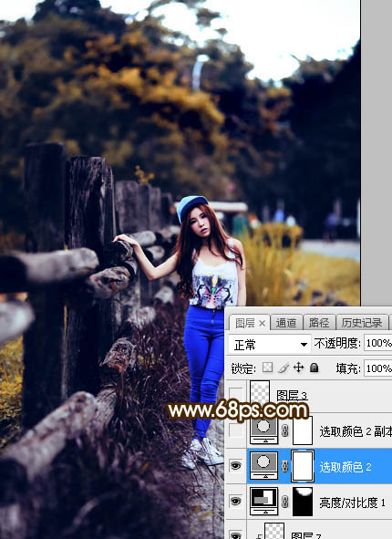Toggle lock position move icon
This screenshot has height=539, width=392.
click(298, 368)
